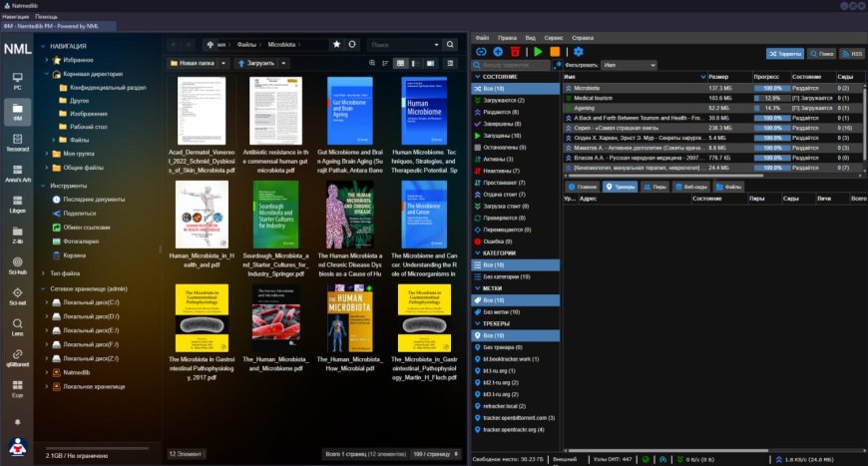Click the notification bell icon
The height and width of the screenshot is (466, 868).
coord(18,422)
